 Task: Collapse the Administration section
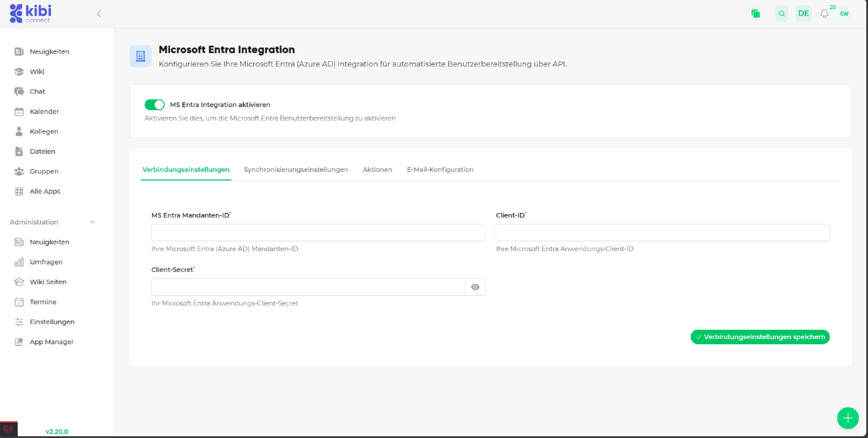point(92,222)
